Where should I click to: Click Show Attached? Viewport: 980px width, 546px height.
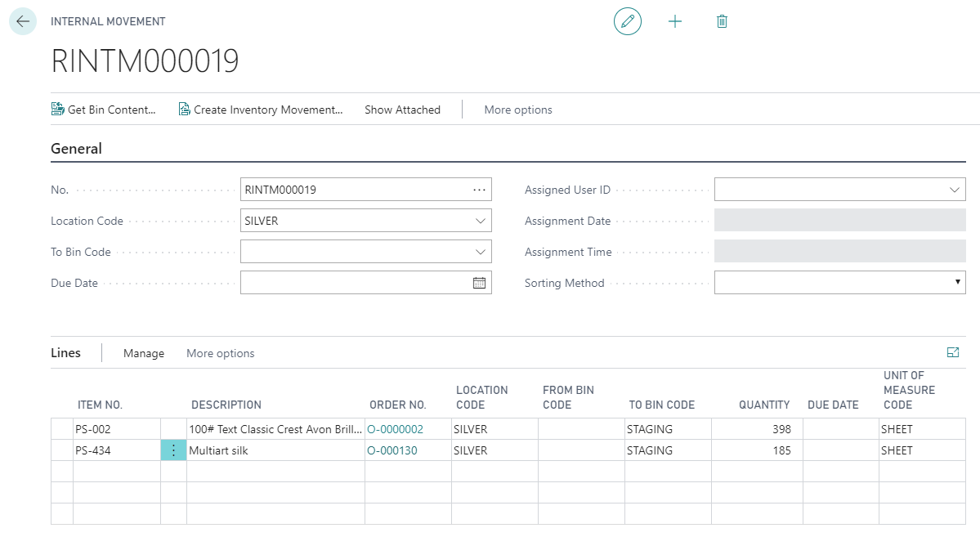click(x=402, y=110)
